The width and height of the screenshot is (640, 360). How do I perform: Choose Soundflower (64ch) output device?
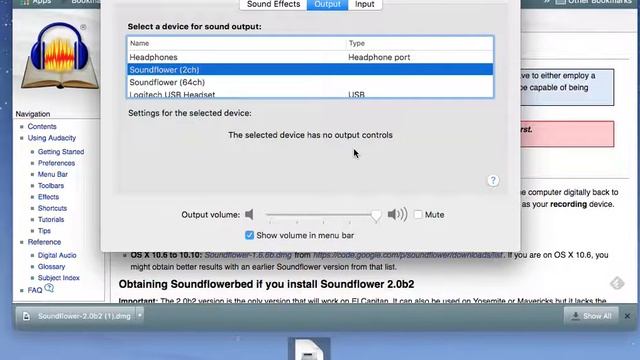point(310,82)
